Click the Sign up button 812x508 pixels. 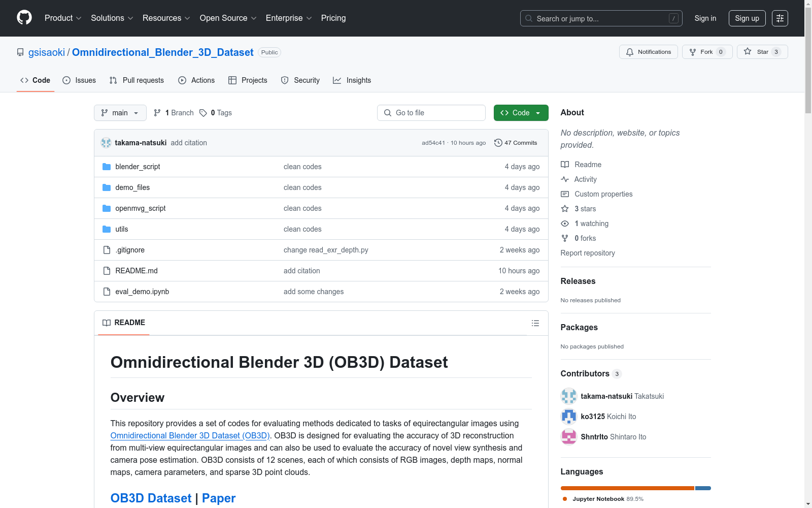coord(747,18)
